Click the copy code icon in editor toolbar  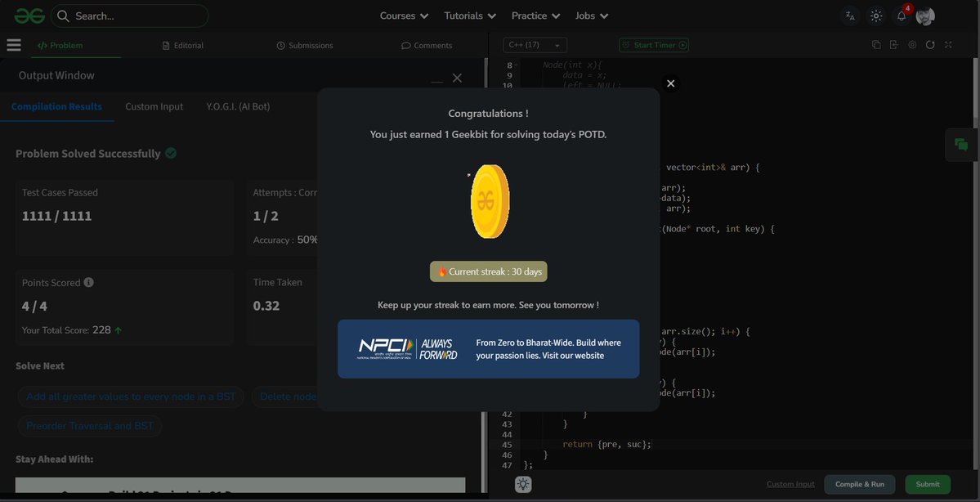(x=875, y=44)
